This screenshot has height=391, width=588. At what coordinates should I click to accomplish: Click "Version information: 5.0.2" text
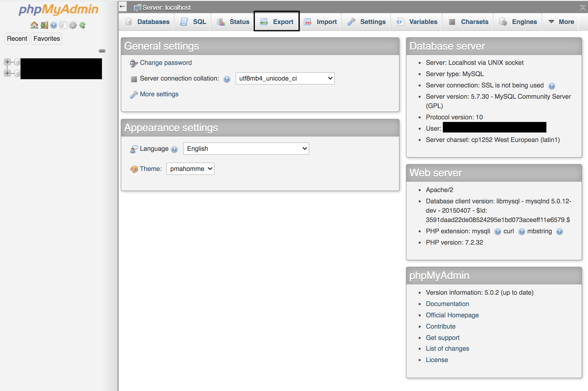pyautogui.click(x=462, y=293)
